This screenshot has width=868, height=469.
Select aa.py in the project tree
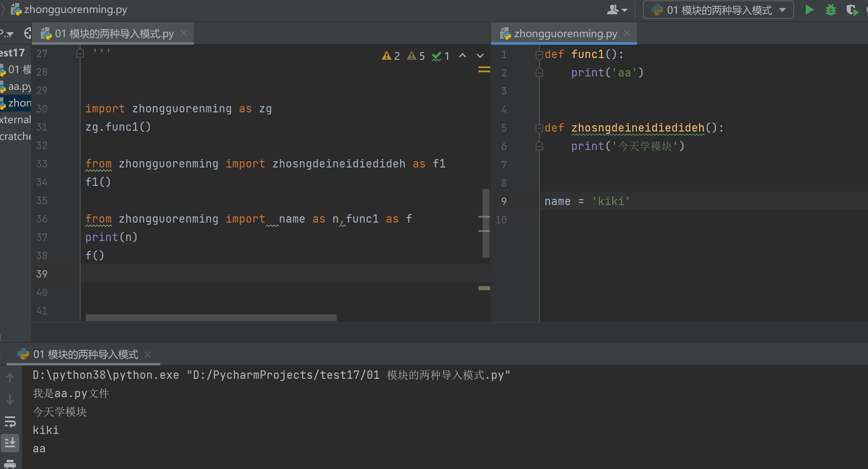click(x=19, y=86)
